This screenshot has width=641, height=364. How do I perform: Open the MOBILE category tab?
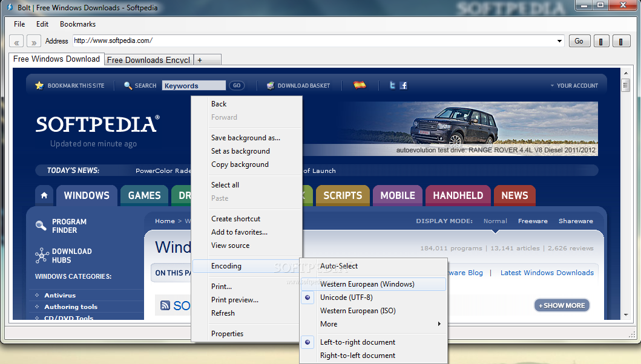tap(398, 195)
